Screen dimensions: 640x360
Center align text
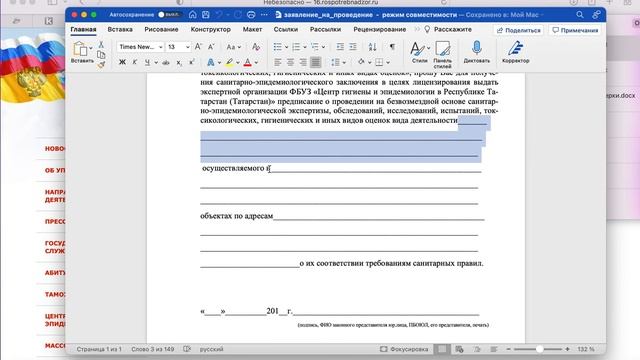pyautogui.click(x=290, y=62)
